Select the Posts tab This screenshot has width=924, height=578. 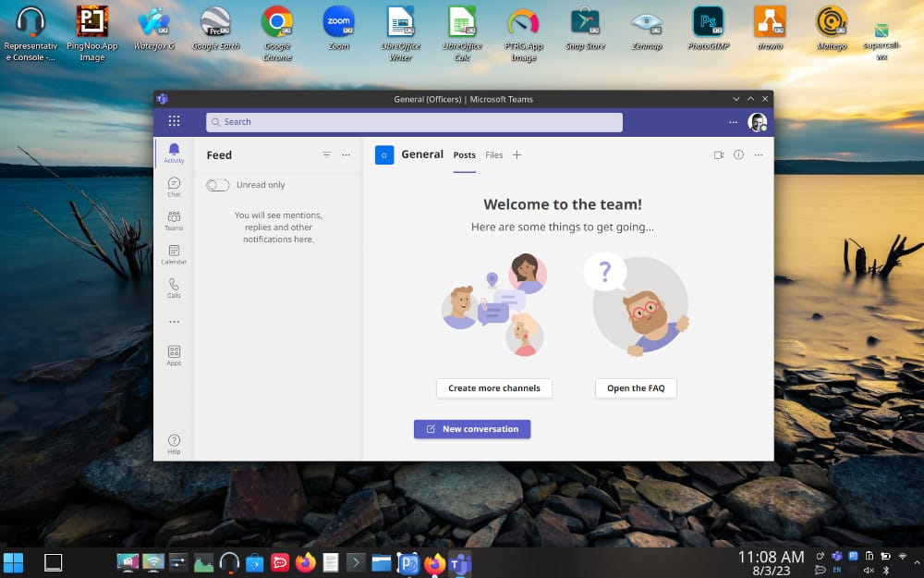464,155
